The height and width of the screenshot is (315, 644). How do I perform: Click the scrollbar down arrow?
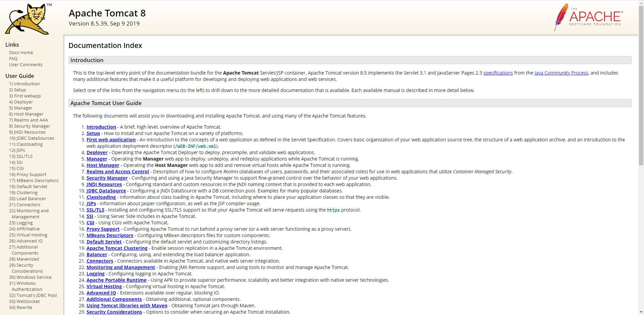(641, 312)
